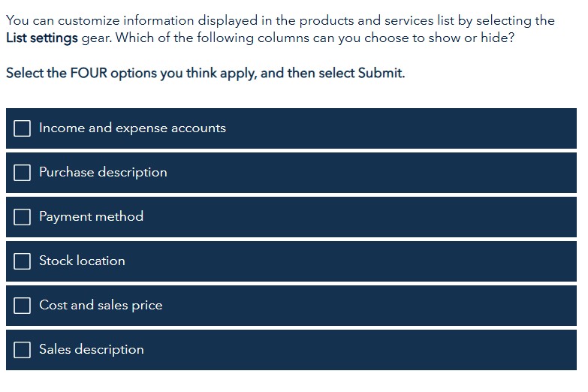Image resolution: width=588 pixels, height=392 pixels.
Task: Click the 'Payment method' label text
Action: 91,217
